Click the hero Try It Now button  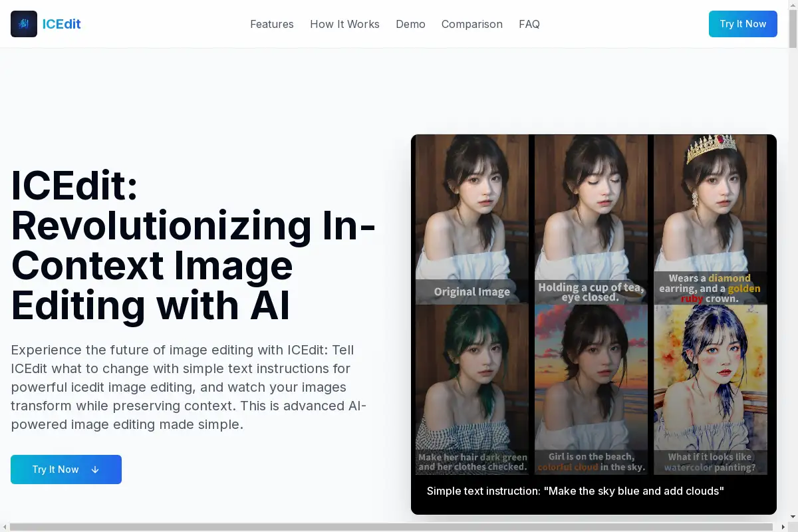[x=66, y=469]
